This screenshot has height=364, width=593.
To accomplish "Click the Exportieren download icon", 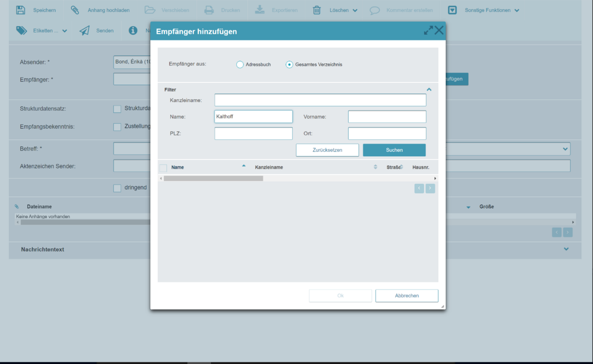I will pyautogui.click(x=259, y=10).
